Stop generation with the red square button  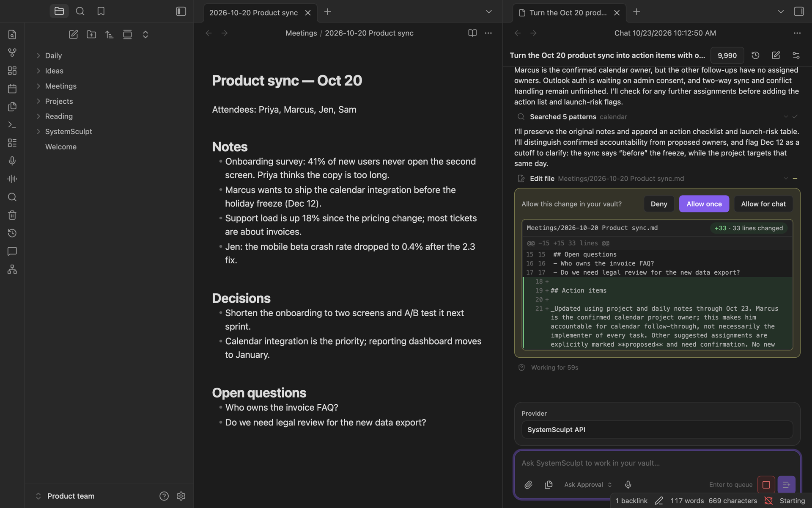click(766, 485)
